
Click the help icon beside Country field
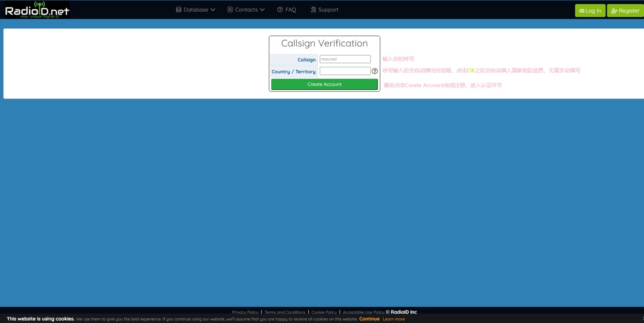click(x=375, y=71)
